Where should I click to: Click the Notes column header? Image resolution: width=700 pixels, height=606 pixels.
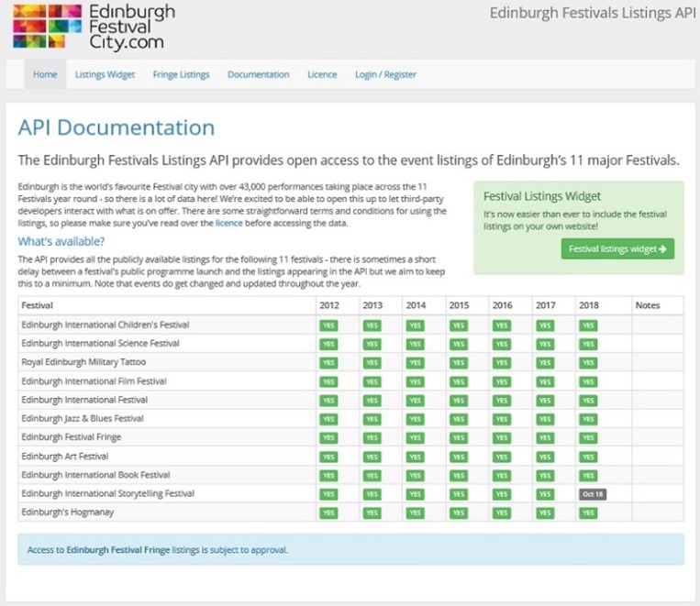click(648, 305)
